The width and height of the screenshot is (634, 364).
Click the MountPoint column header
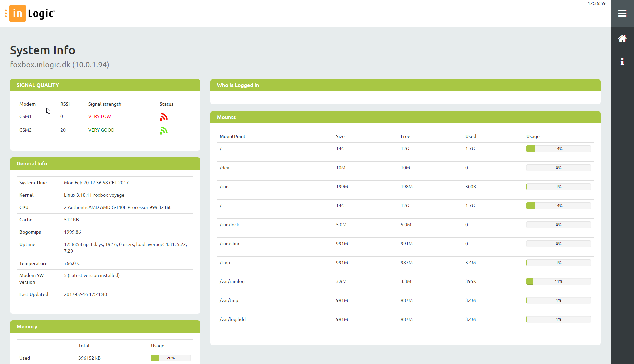coord(232,136)
